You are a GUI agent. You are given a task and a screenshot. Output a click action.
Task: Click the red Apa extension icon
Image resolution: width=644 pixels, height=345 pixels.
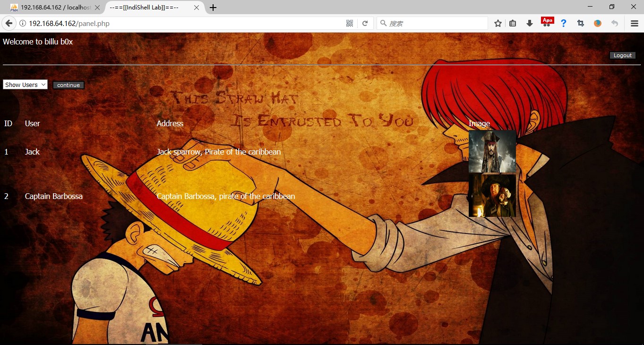point(547,22)
